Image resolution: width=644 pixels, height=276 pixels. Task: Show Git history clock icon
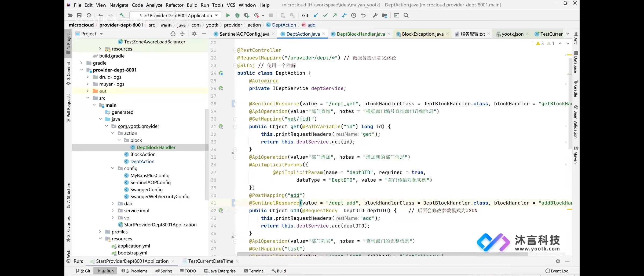click(354, 16)
